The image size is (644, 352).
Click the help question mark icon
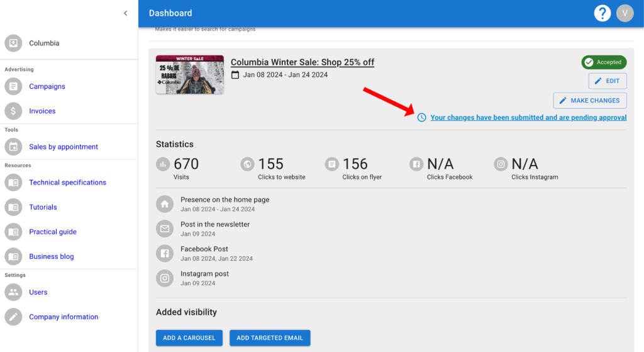pyautogui.click(x=602, y=13)
